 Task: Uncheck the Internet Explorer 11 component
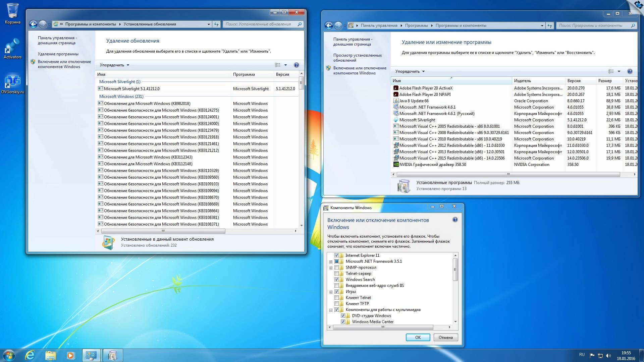click(336, 255)
